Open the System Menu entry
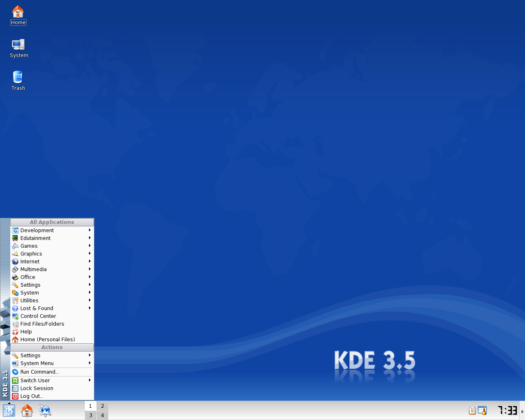The width and height of the screenshot is (525, 420). (52, 363)
